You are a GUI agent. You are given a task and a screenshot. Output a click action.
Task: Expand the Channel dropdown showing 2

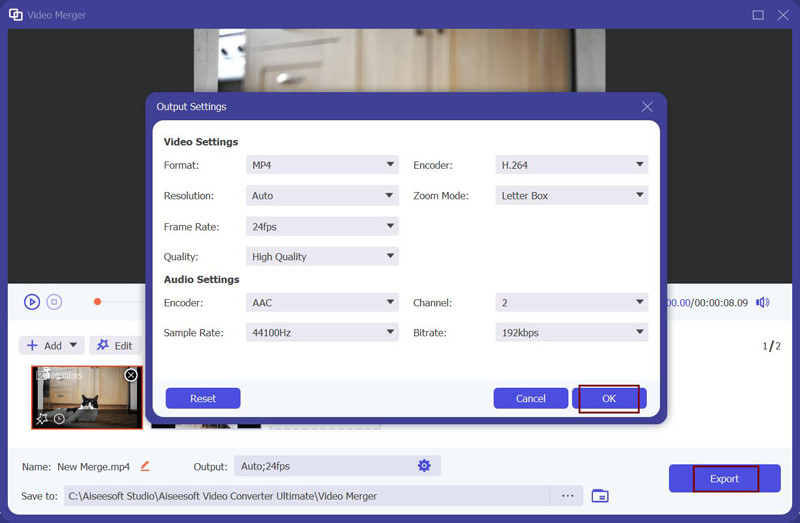[571, 303]
